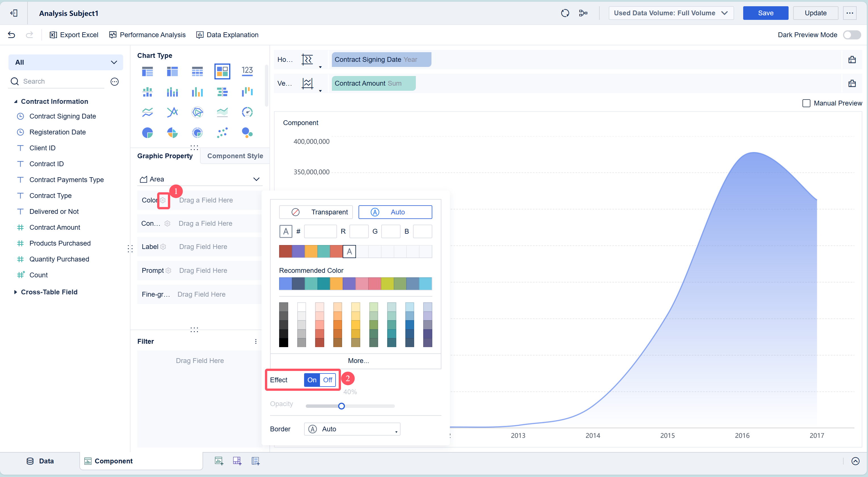Click the Opacity slider handle

coord(341,406)
